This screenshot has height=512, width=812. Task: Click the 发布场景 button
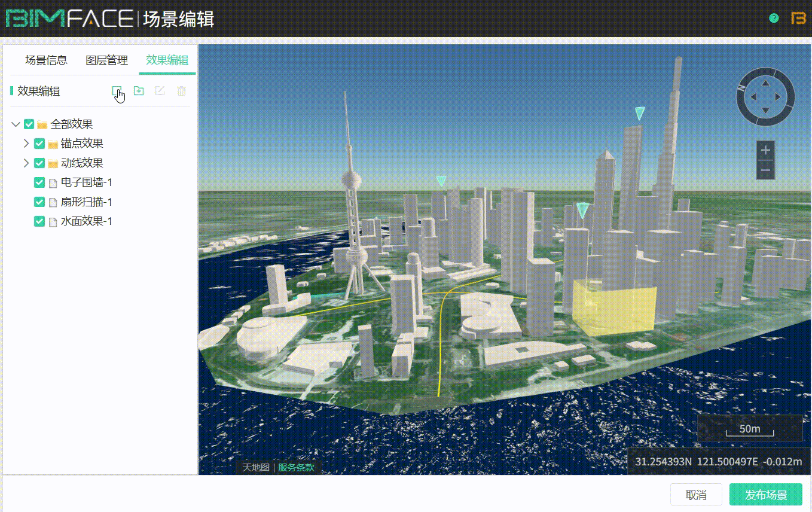click(765, 495)
